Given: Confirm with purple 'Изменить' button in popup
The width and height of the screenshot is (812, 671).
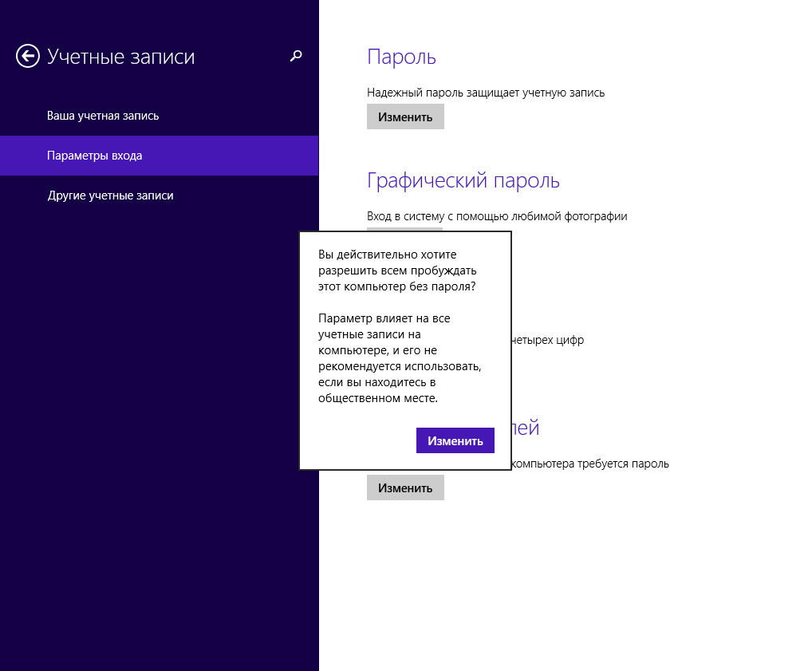Looking at the screenshot, I should click(x=455, y=440).
